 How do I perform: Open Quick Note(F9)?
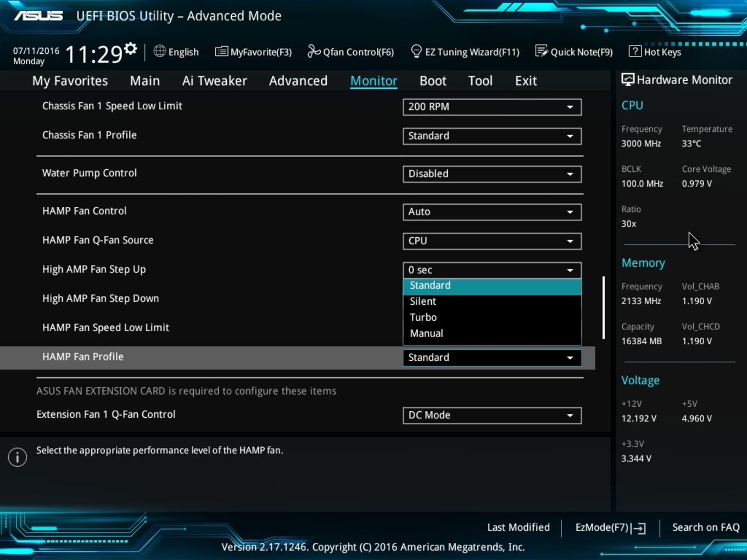[x=574, y=52]
